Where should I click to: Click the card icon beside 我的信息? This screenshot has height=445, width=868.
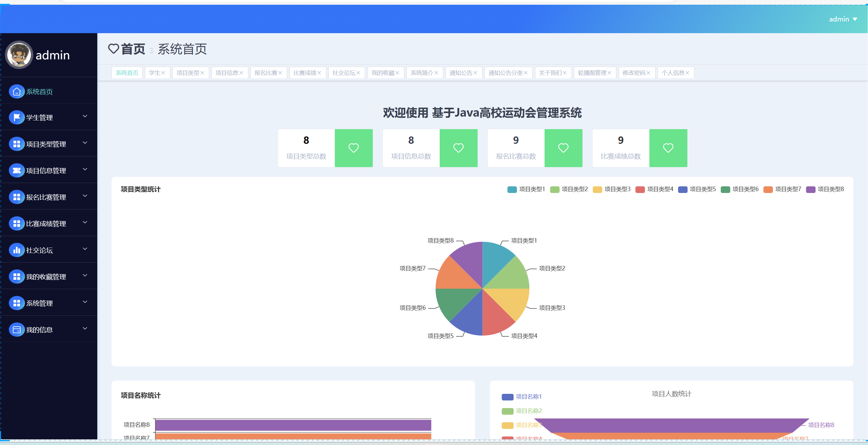[x=16, y=330]
